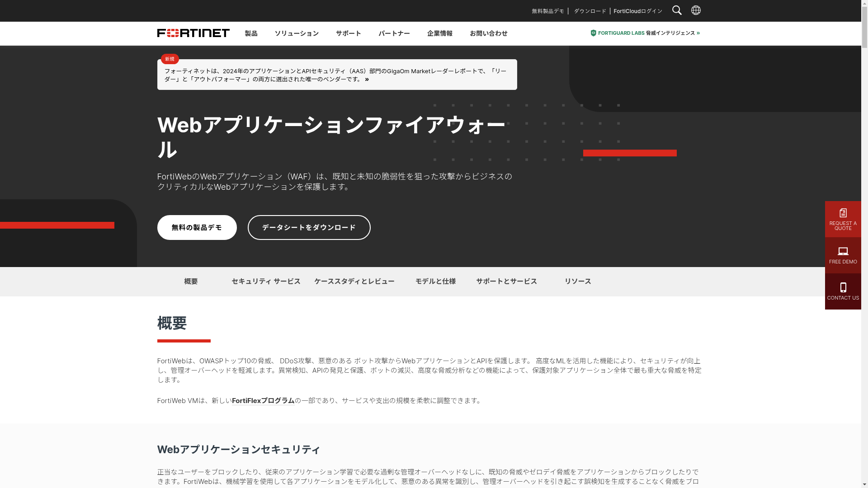
Task: Open the パートナー menu
Action: click(394, 33)
